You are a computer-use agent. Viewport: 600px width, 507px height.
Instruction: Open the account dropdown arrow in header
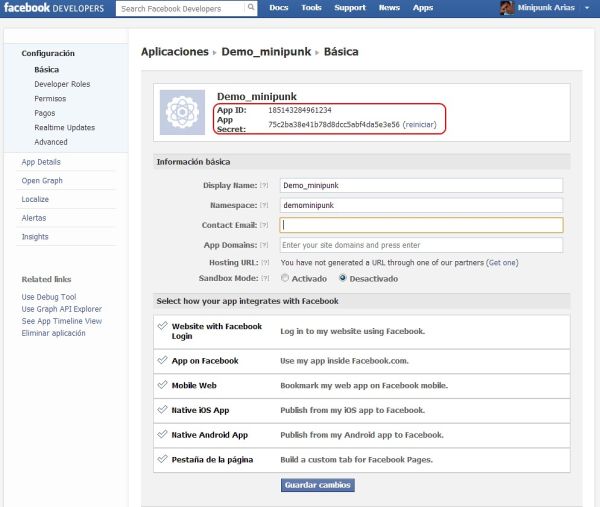587,8
